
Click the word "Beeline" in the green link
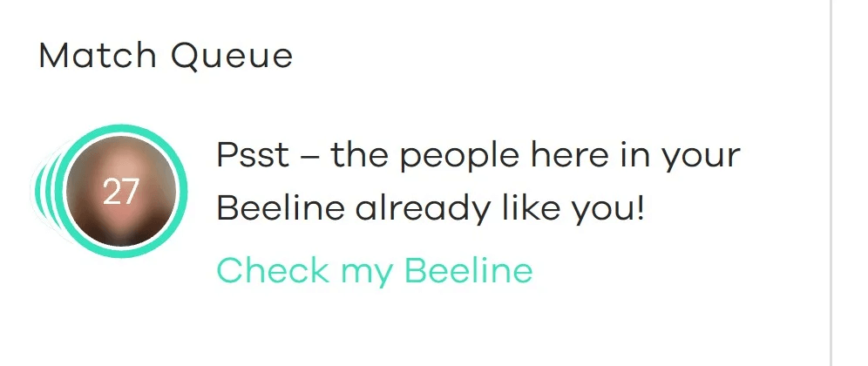pyautogui.click(x=469, y=270)
